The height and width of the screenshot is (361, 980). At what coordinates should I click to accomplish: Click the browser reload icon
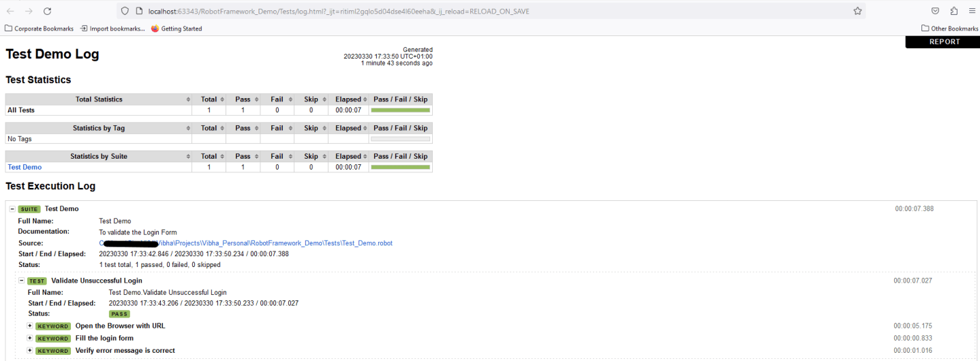[47, 11]
